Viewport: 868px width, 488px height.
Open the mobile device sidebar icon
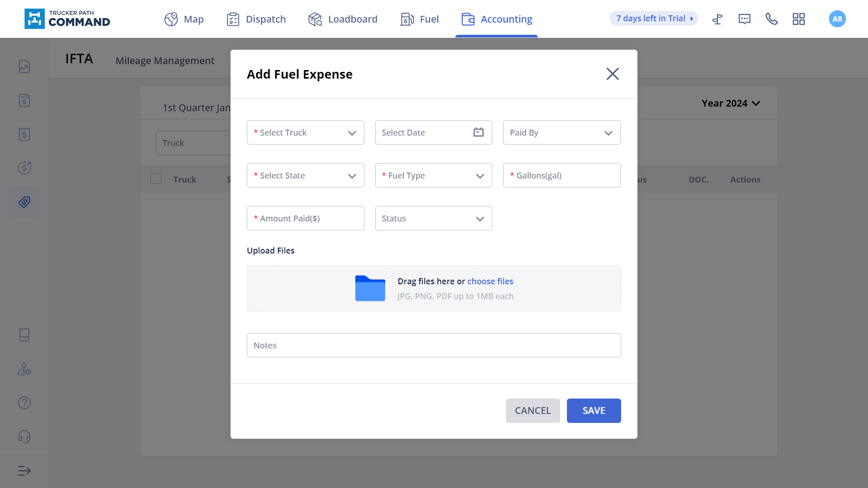pyautogui.click(x=24, y=335)
